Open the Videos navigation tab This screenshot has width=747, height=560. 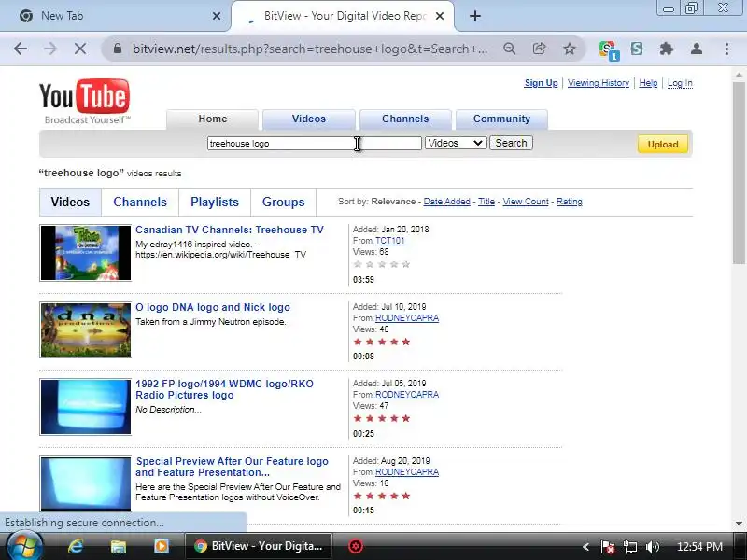(x=309, y=119)
